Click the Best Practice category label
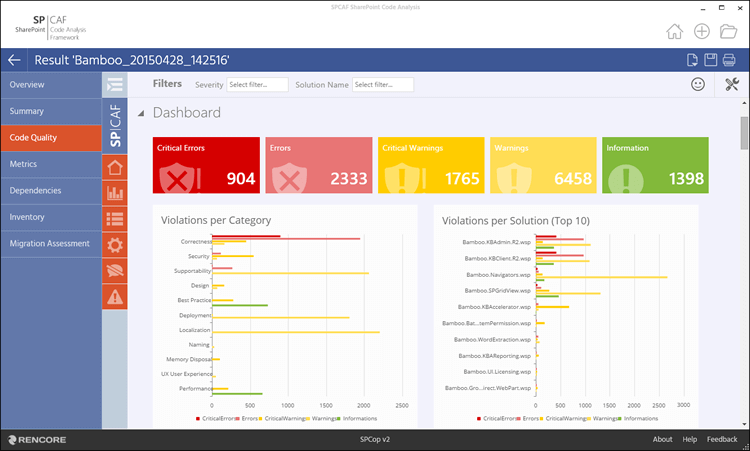750x451 pixels. 194,300
